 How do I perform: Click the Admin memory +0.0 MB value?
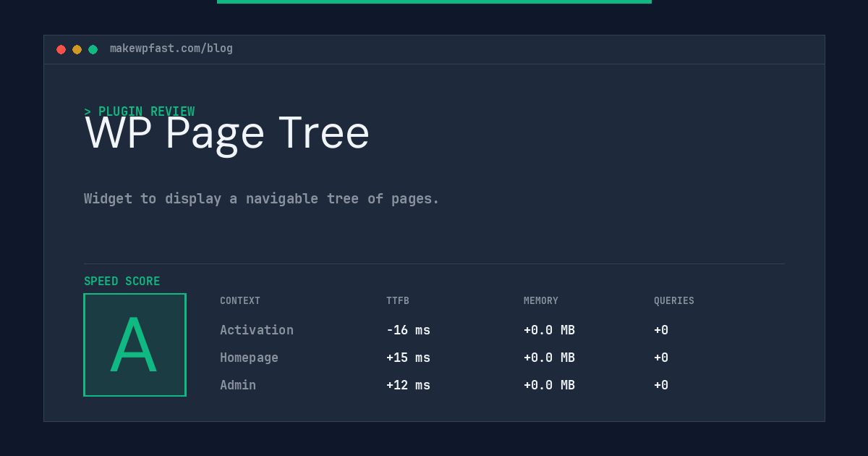[x=549, y=385]
